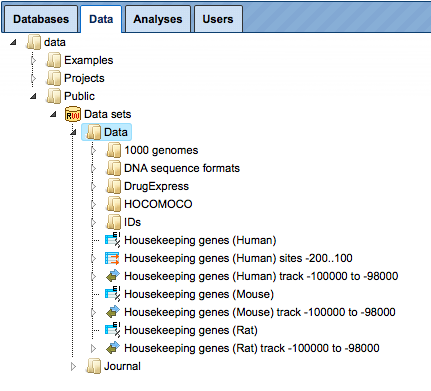Click the Rat track arrows icon
Screen dimensions: 431x391
click(x=113, y=348)
